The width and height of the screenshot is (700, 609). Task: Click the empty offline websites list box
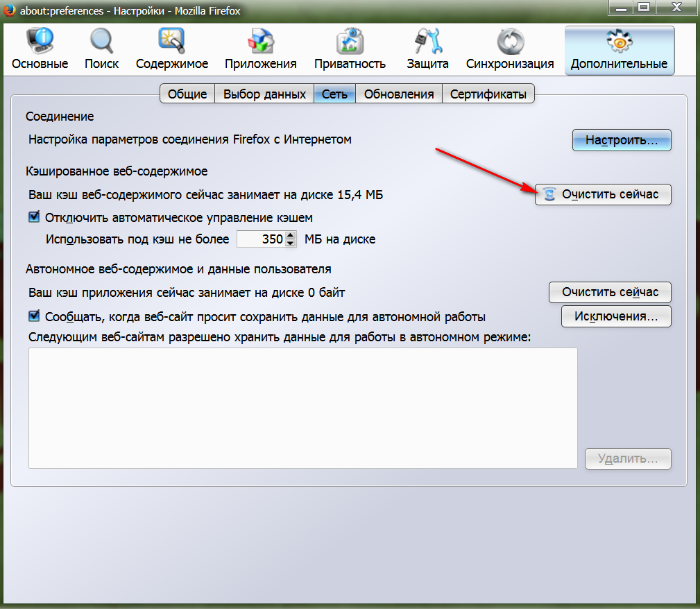point(302,408)
